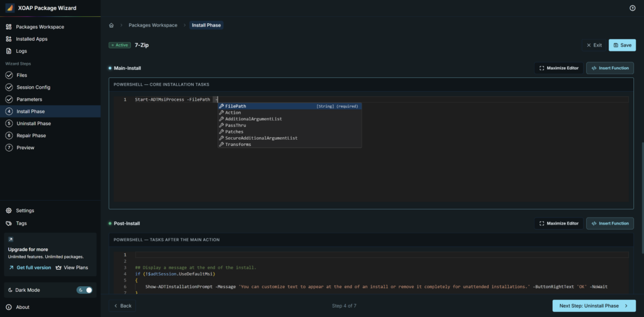Select FilePath autocomplete suggestion

click(x=289, y=106)
